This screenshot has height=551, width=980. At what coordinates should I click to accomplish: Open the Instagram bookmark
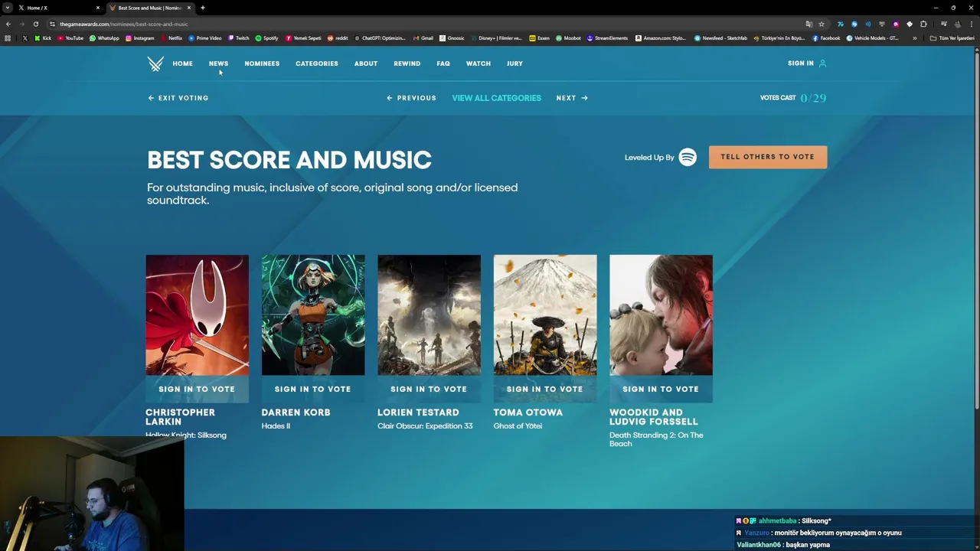click(139, 38)
